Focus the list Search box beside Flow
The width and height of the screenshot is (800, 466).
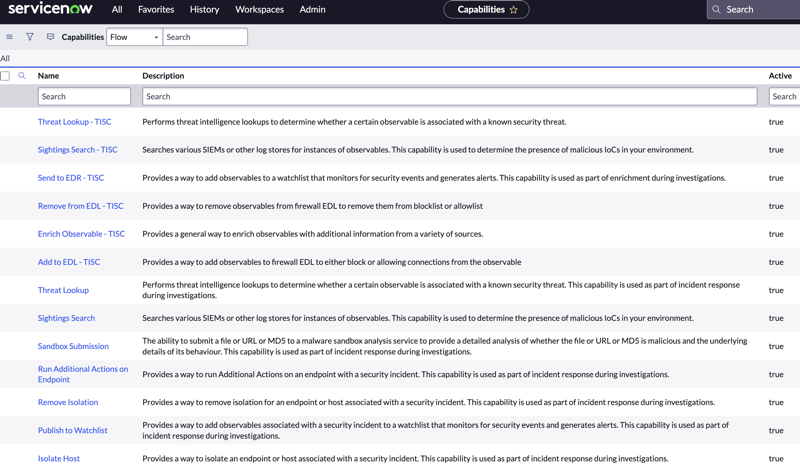click(x=205, y=37)
